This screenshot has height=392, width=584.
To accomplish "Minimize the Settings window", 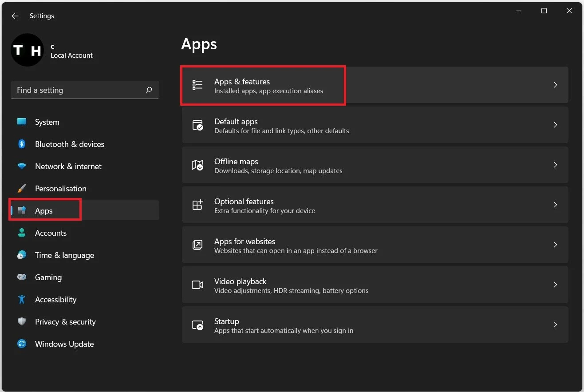I will click(519, 11).
